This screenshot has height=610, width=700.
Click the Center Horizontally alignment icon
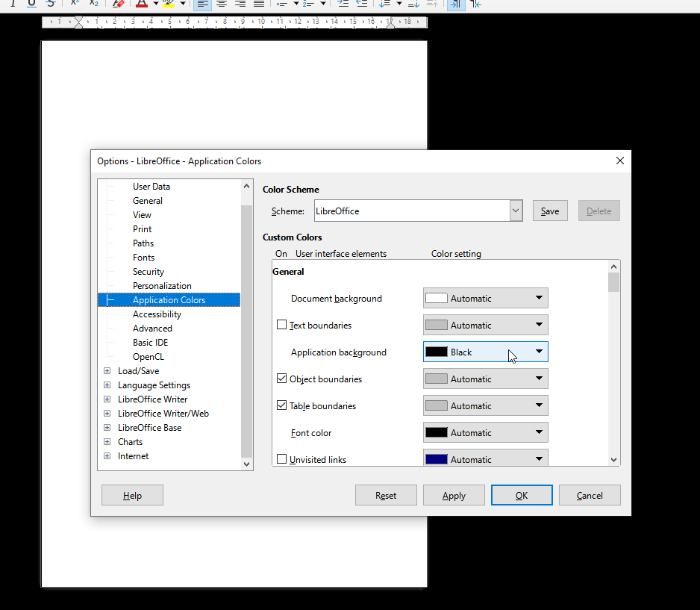pos(222,4)
